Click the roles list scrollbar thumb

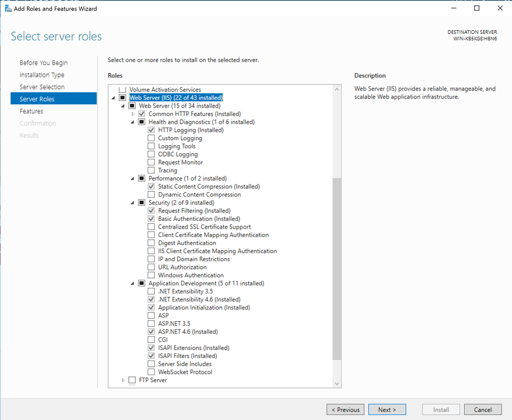pyautogui.click(x=337, y=269)
